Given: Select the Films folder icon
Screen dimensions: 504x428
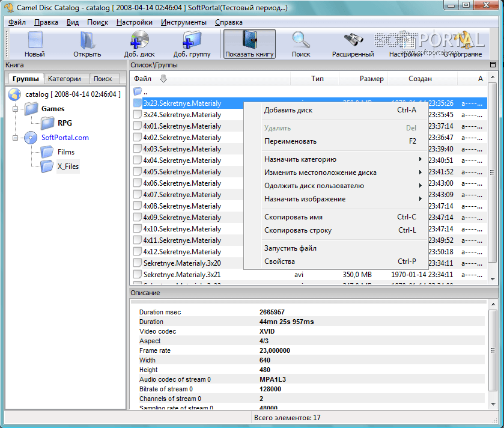Looking at the screenshot, I should [47, 151].
